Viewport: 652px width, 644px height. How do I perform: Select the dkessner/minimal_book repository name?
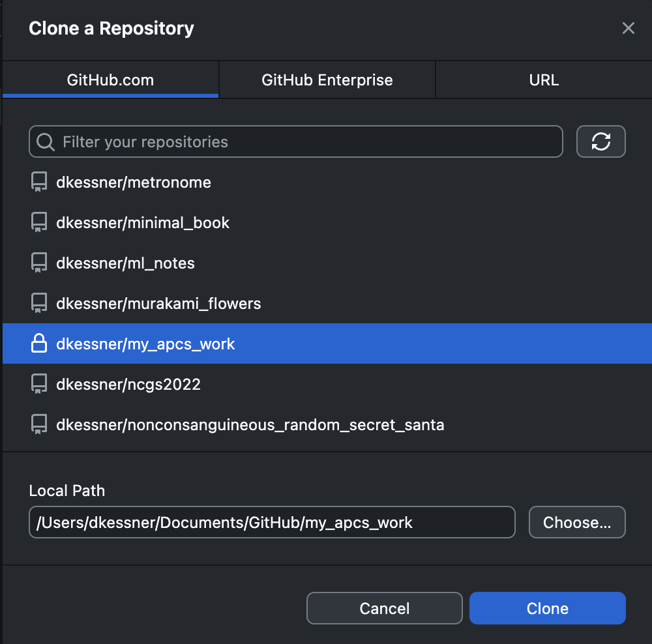pyautogui.click(x=143, y=223)
